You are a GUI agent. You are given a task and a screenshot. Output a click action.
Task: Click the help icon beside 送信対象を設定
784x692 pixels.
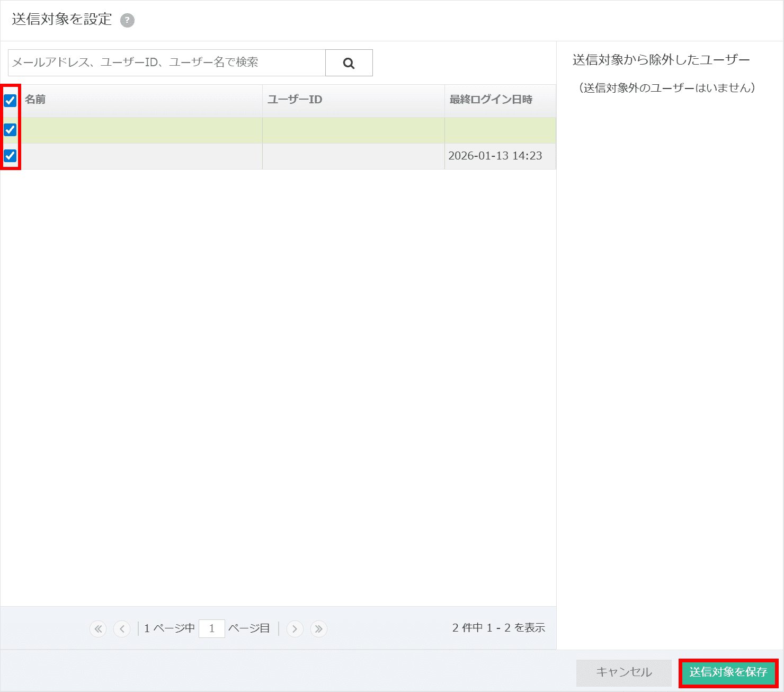pyautogui.click(x=127, y=21)
